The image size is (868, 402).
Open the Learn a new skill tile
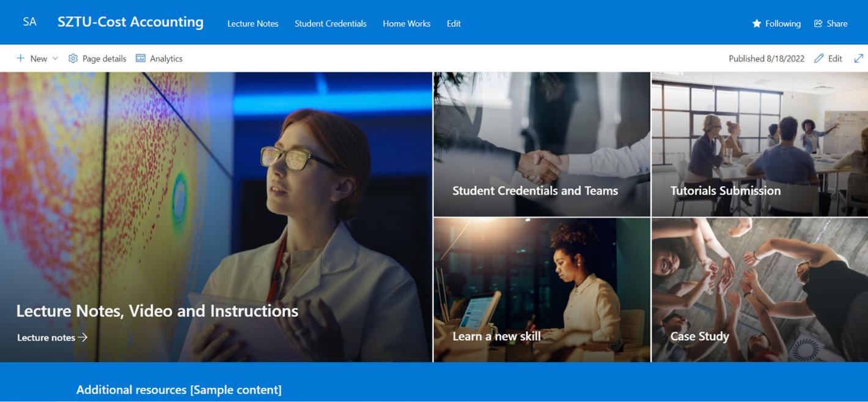tap(542, 290)
